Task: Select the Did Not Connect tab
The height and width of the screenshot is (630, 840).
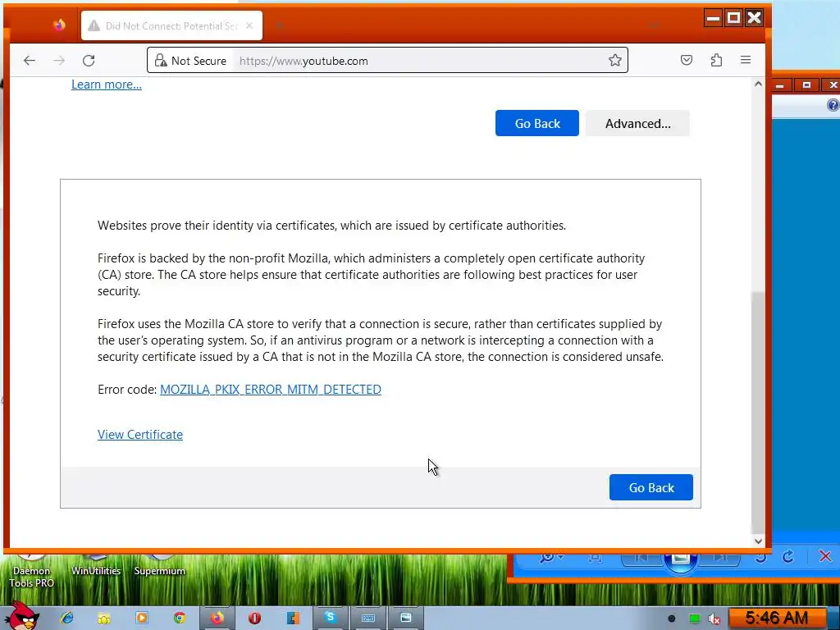Action: [x=171, y=25]
